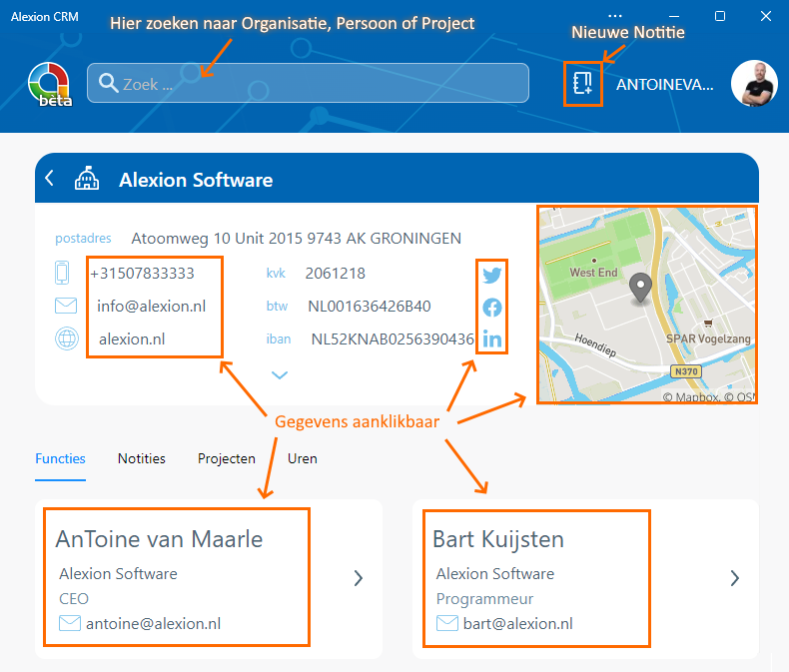Image resolution: width=789 pixels, height=672 pixels.
Task: Click the map location pin
Action: pos(640,288)
